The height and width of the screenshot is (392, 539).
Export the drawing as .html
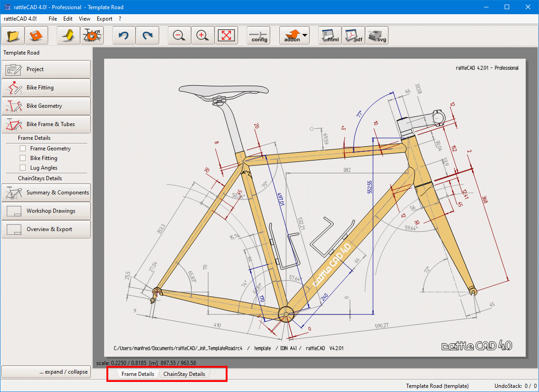(330, 35)
